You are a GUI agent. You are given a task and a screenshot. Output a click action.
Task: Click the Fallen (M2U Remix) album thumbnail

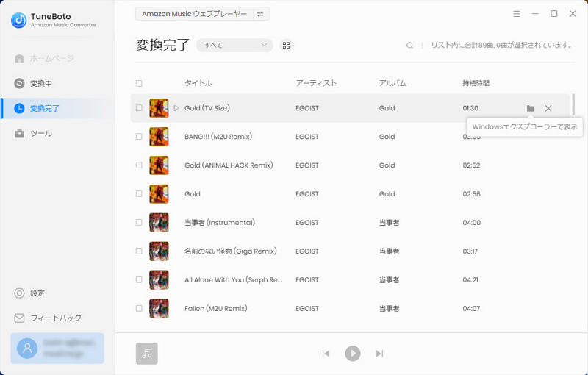pyautogui.click(x=159, y=308)
